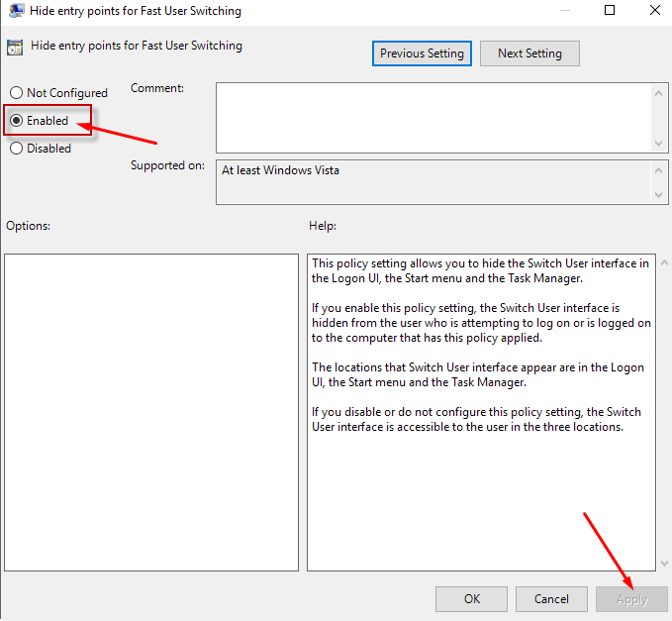
Task: Cancel the policy changes
Action: (551, 599)
